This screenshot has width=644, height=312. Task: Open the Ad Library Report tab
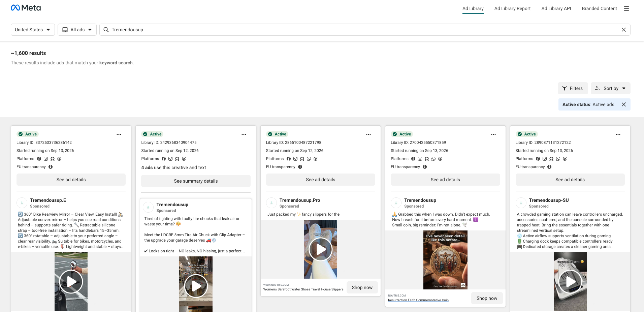coord(512,8)
